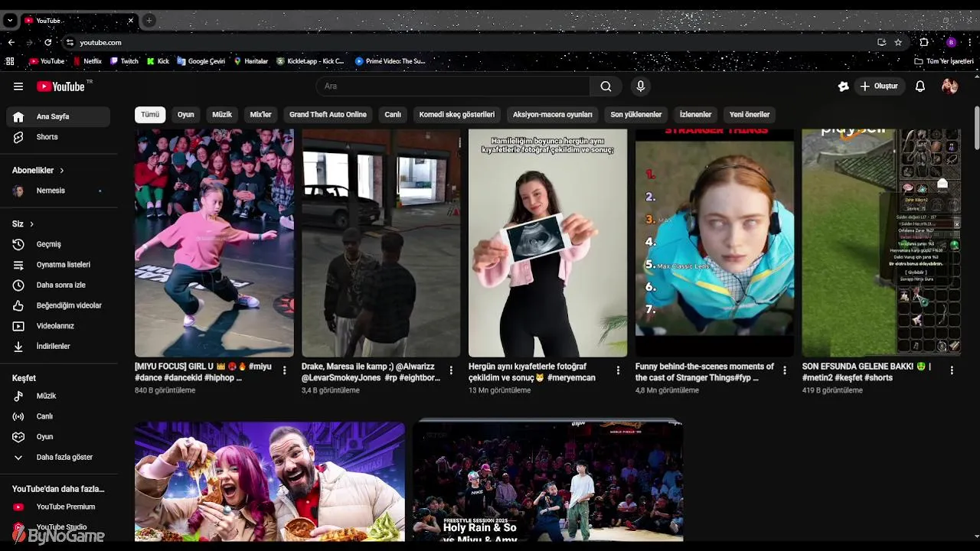Select Son yüklenenler chip
The image size is (980, 551).
coord(636,115)
